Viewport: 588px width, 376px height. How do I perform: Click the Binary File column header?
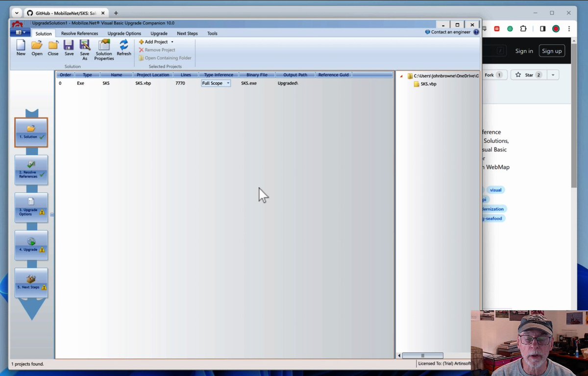click(257, 75)
